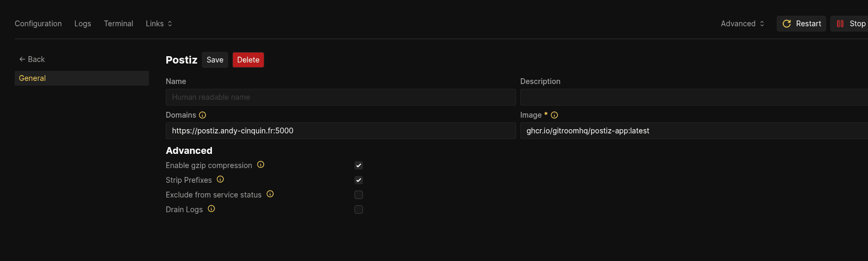Click the Image field info icon
Viewport: 868px width, 261px height.
point(554,115)
